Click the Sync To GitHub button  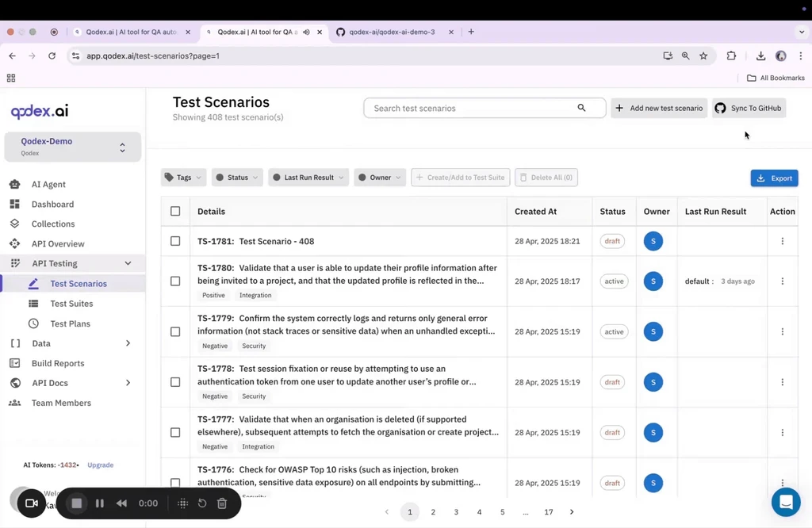749,108
